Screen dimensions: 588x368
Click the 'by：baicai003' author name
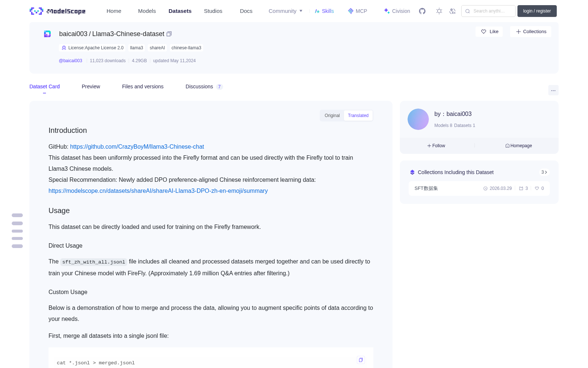coord(453,114)
